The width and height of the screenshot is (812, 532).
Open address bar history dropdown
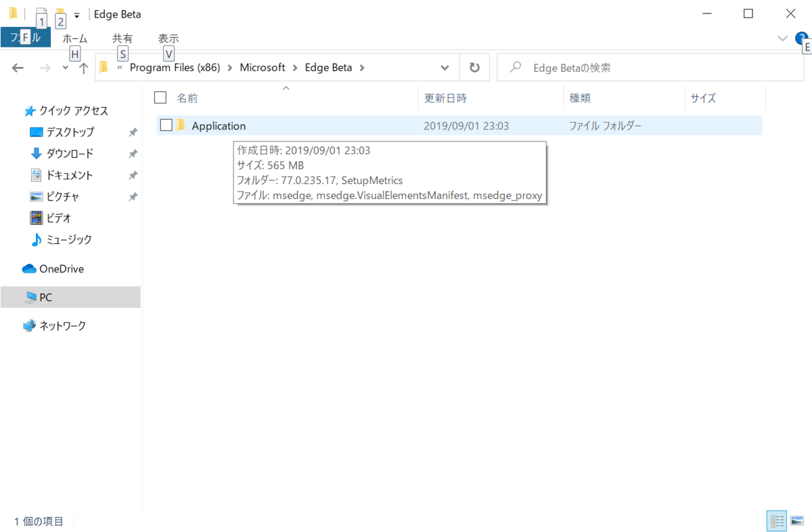click(x=445, y=68)
